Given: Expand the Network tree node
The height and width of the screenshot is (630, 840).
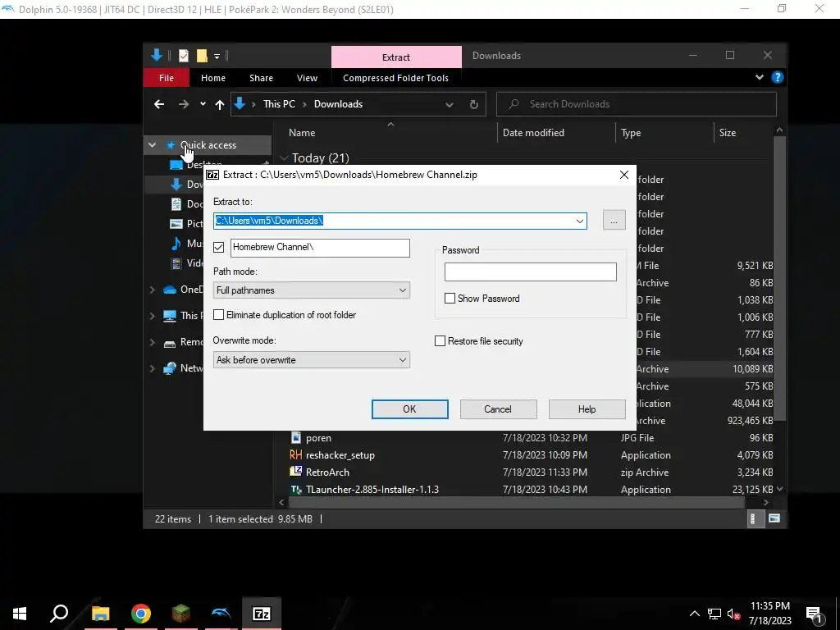Looking at the screenshot, I should point(152,368).
